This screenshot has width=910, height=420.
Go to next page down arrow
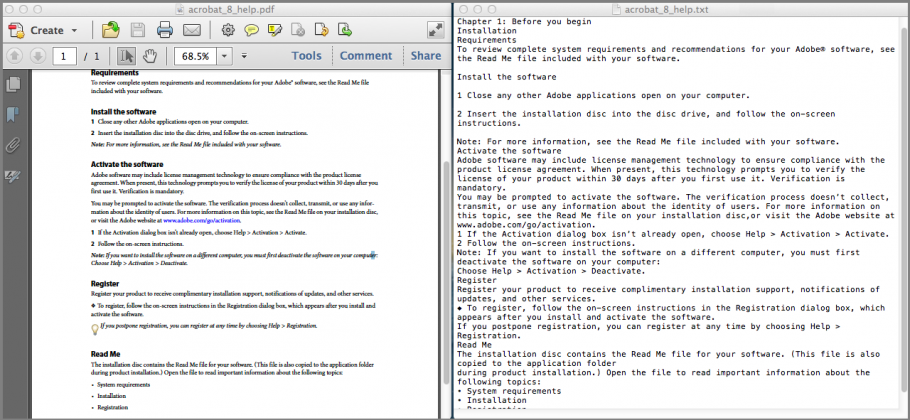38,56
